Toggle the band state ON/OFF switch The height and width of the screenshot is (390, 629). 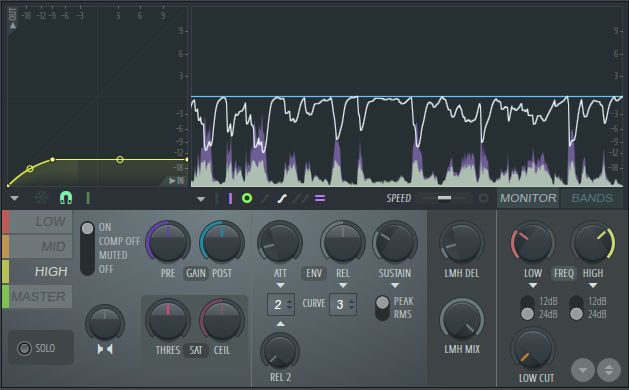pos(87,248)
